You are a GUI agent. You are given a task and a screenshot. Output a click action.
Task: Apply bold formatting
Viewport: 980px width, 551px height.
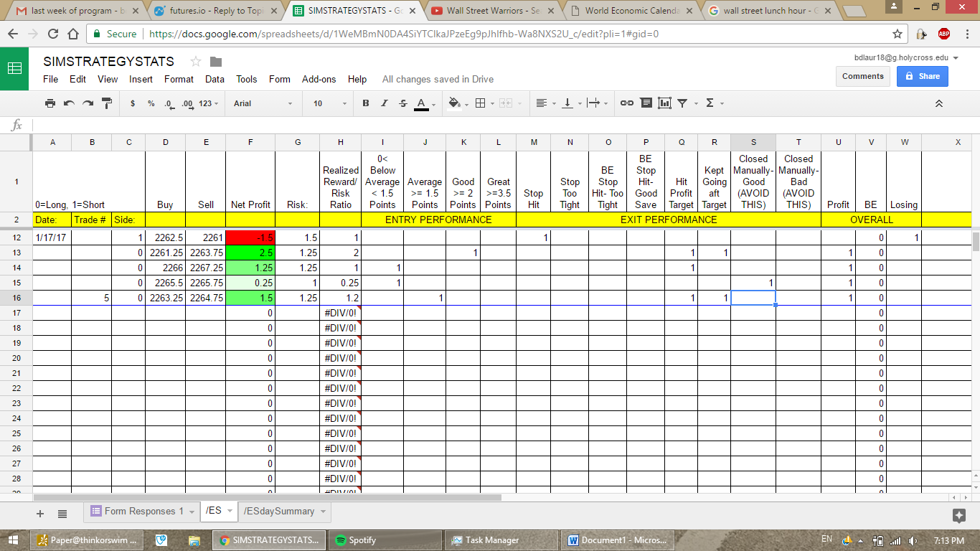coord(366,103)
